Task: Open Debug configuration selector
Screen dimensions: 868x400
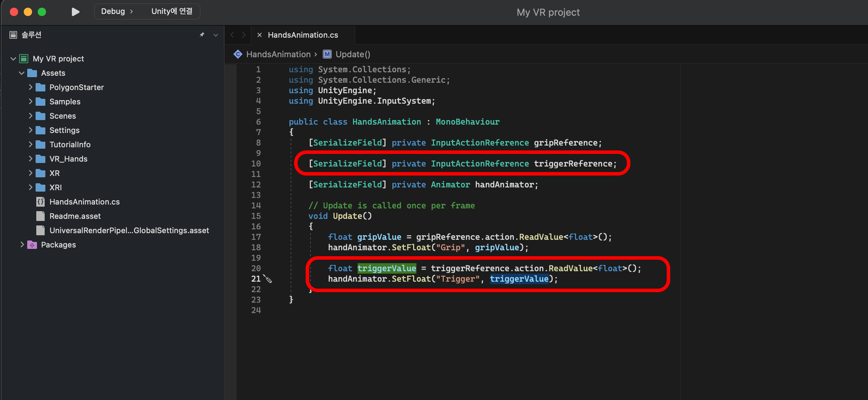Action: pyautogui.click(x=113, y=12)
